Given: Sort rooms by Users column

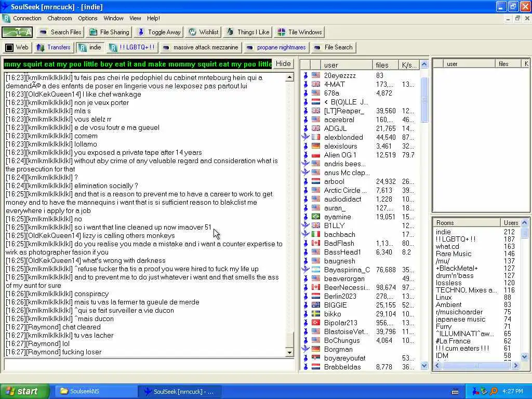Looking at the screenshot, I should pyautogui.click(x=511, y=223).
